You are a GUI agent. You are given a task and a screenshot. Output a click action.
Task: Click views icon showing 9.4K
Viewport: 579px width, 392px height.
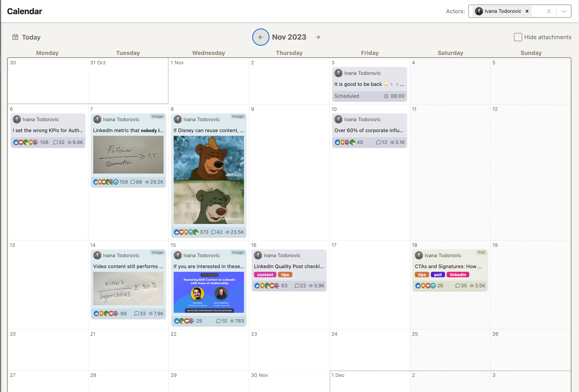click(x=69, y=142)
